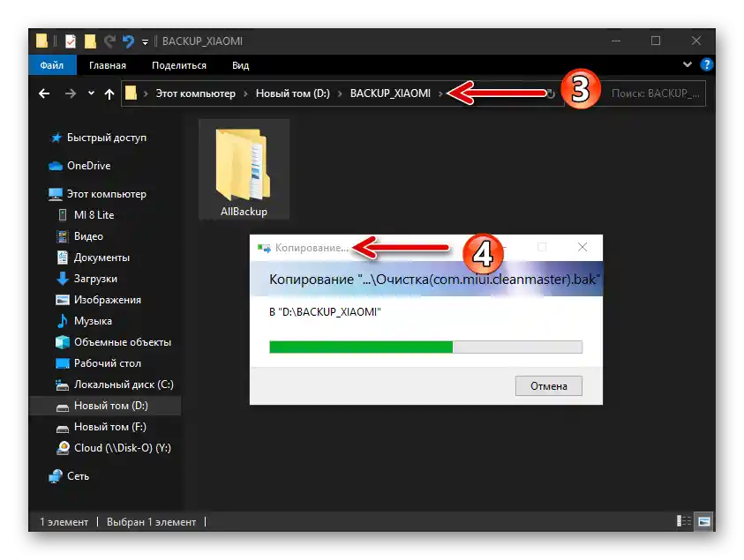This screenshot has width=744, height=560.
Task: Switch to the Вид ribbon tab
Action: (241, 65)
